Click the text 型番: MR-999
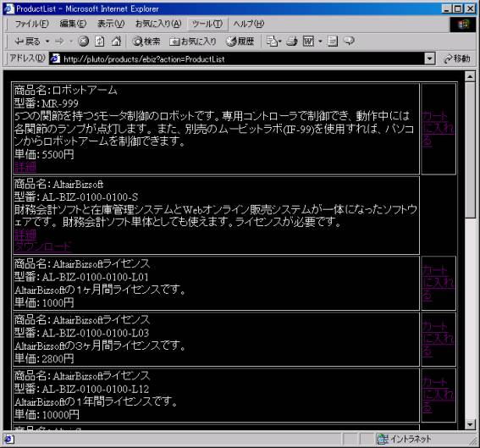The height and width of the screenshot is (448, 480). 47,103
